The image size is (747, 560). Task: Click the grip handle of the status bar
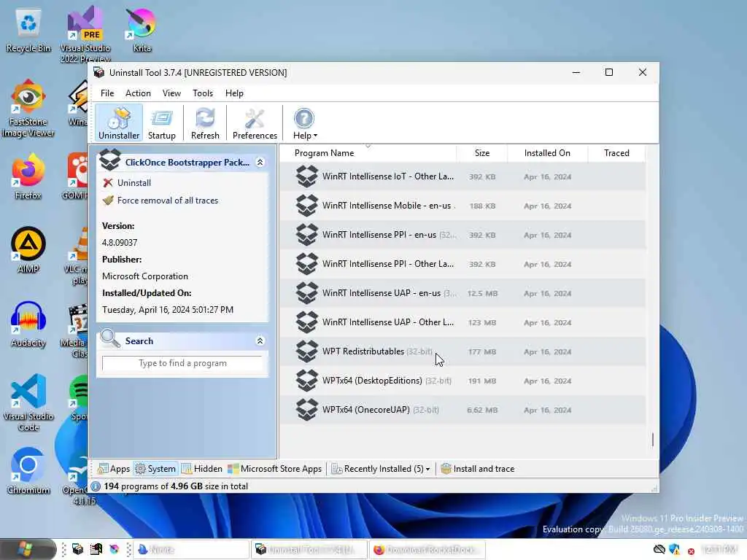654,488
